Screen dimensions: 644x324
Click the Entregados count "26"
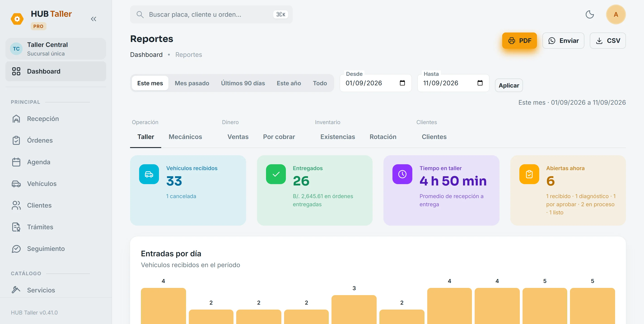click(x=301, y=181)
